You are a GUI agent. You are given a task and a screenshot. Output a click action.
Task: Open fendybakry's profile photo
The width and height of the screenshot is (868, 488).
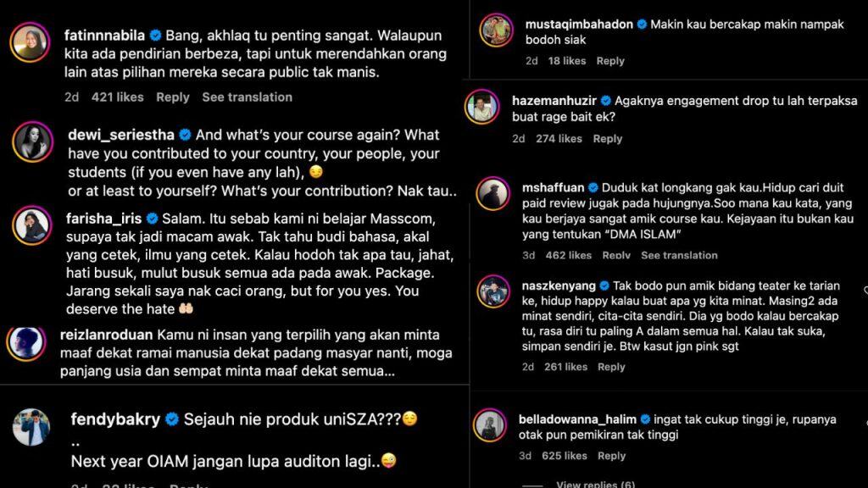click(x=31, y=427)
